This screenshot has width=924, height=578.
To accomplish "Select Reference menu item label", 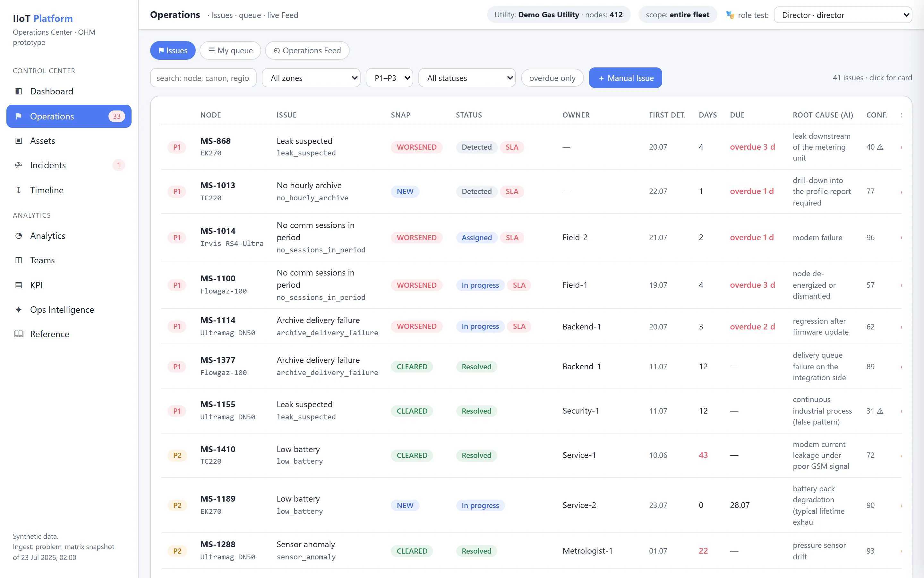I will 50,334.
